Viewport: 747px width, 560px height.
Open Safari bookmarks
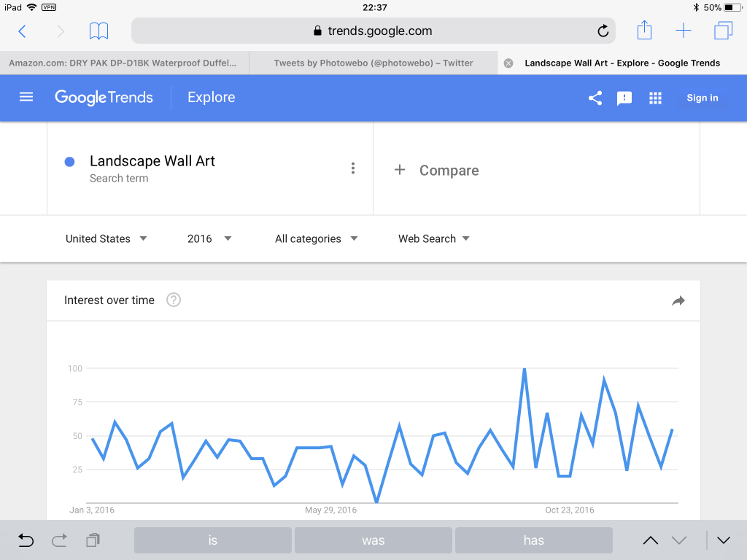98,31
